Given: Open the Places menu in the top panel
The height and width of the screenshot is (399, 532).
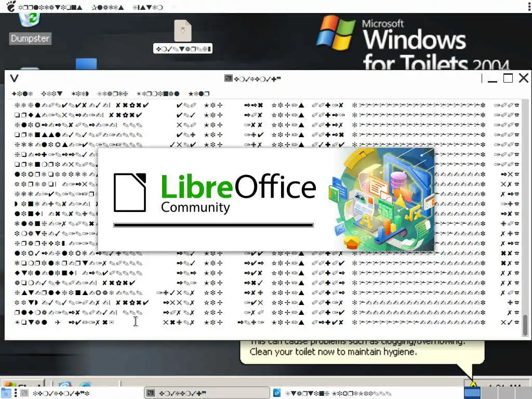Looking at the screenshot, I should [x=108, y=7].
